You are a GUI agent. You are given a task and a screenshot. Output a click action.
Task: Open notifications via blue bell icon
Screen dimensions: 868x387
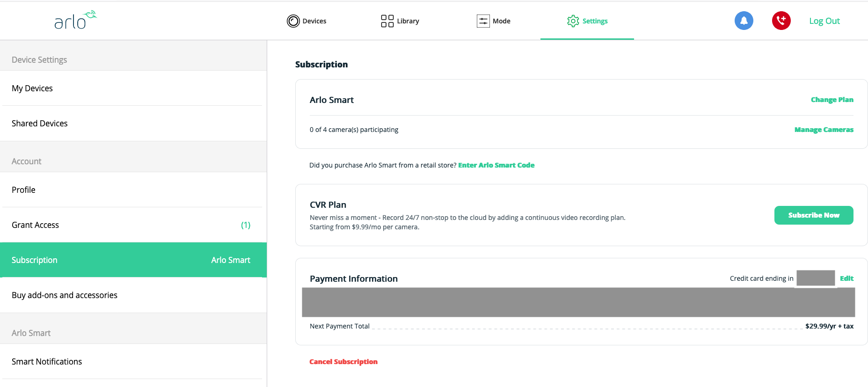(744, 21)
